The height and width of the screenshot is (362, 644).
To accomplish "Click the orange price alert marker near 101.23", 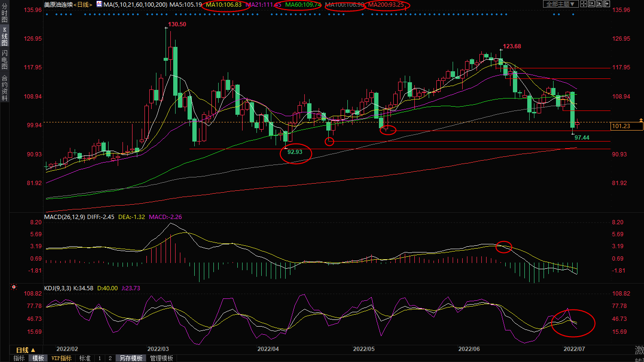I will [x=641, y=120].
